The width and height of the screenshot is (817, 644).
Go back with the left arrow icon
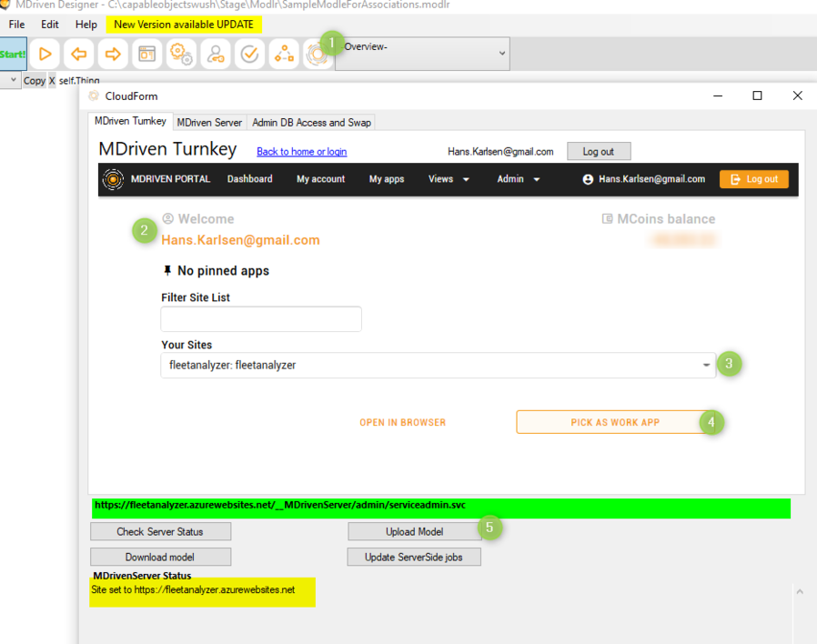point(78,54)
